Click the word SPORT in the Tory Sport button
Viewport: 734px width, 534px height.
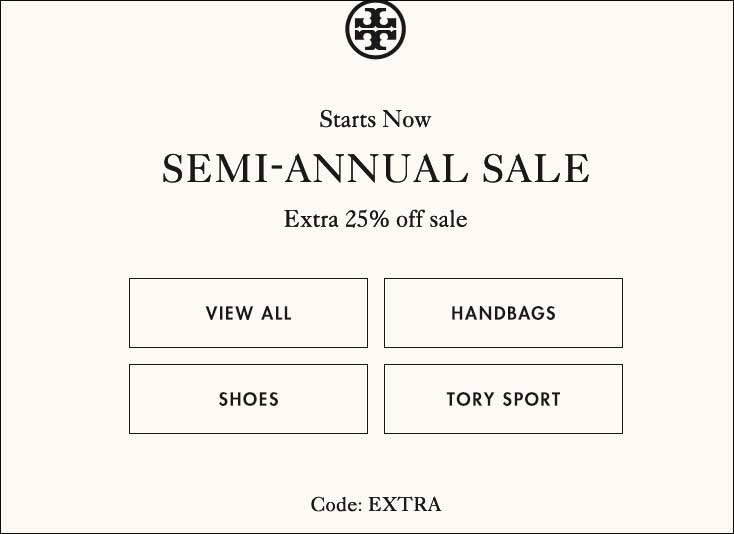click(x=531, y=399)
